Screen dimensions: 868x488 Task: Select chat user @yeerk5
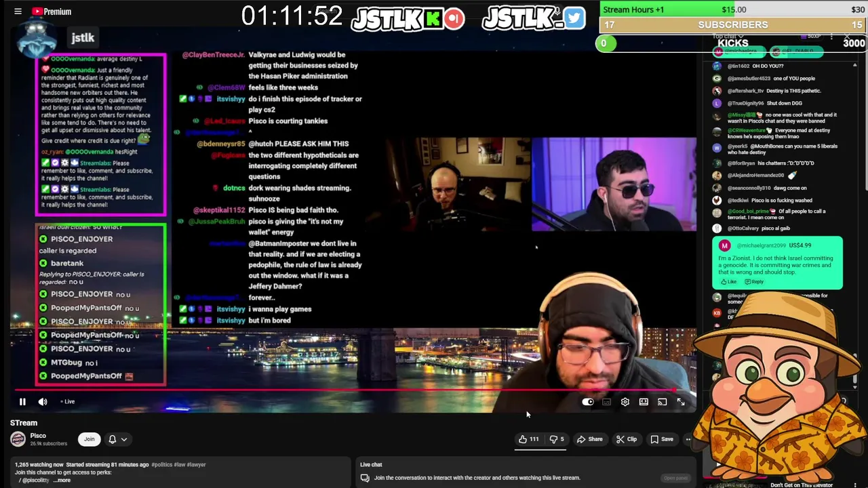click(738, 146)
